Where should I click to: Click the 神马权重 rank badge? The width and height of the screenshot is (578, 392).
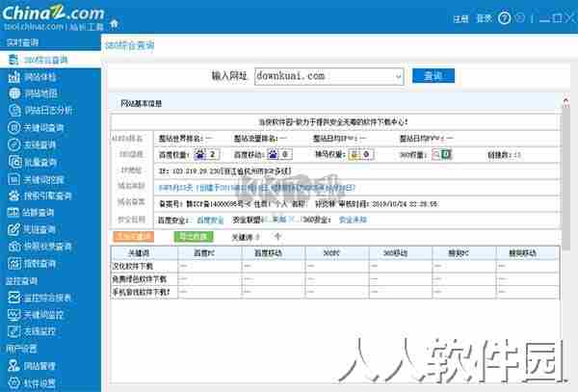[x=360, y=154]
